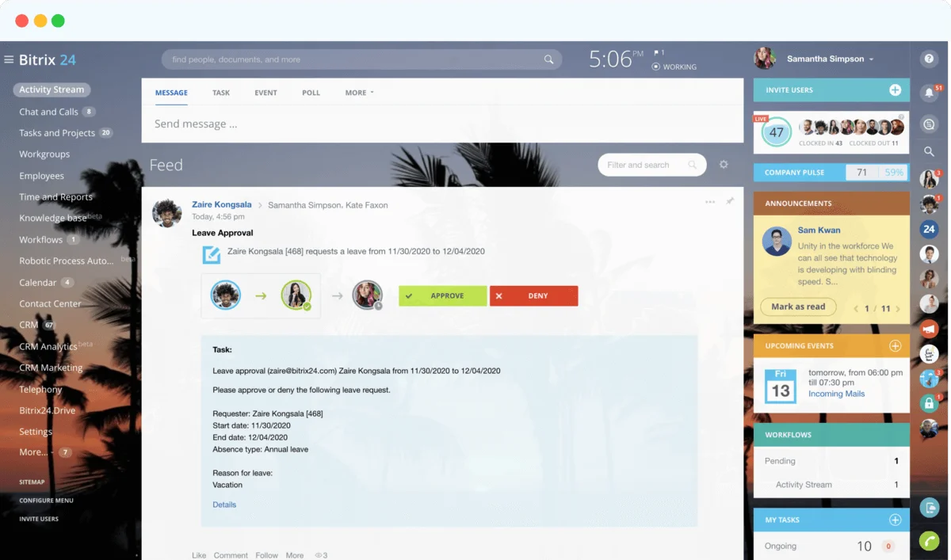Screen dimensions: 951x560
Task: Click the hamburger menu icon beside Bitrix 24
Action: [9, 59]
